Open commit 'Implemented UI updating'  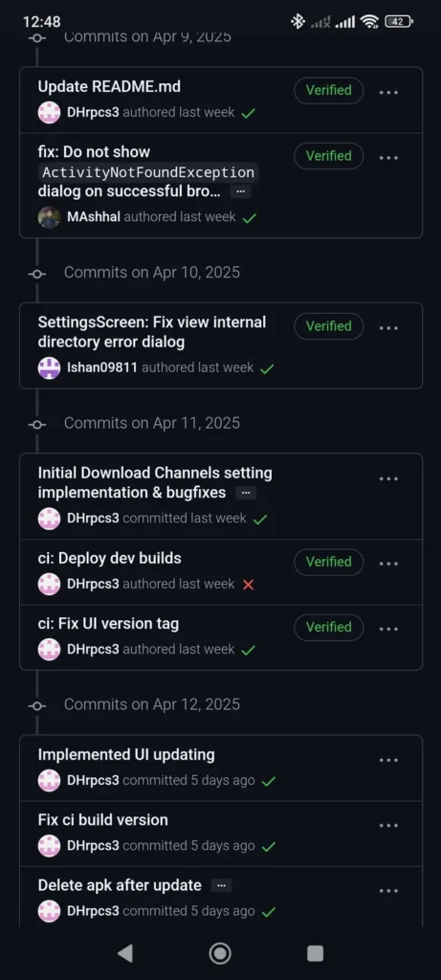tap(126, 754)
